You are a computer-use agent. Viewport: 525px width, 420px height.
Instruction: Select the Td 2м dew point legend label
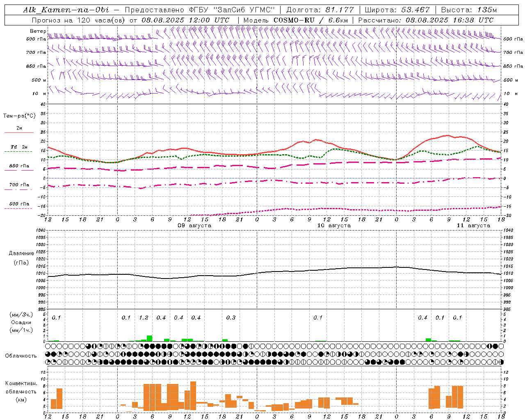point(19,147)
